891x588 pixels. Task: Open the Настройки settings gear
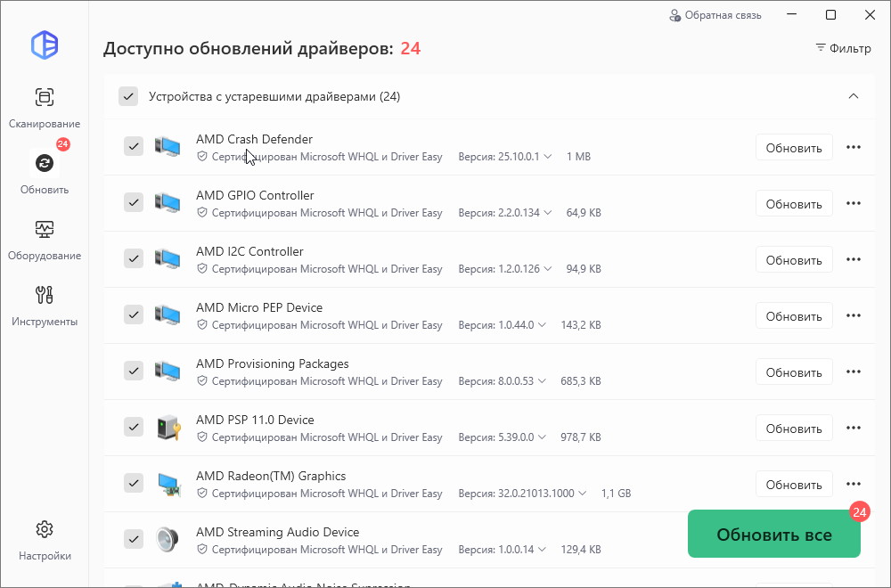point(45,540)
